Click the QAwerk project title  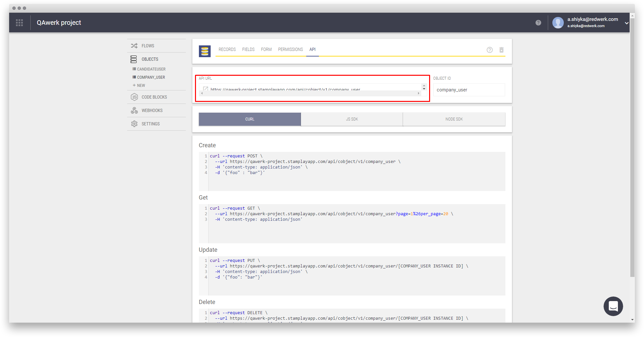(x=59, y=23)
